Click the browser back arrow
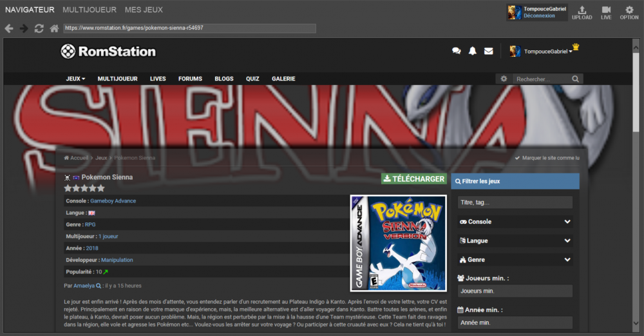 (x=9, y=28)
